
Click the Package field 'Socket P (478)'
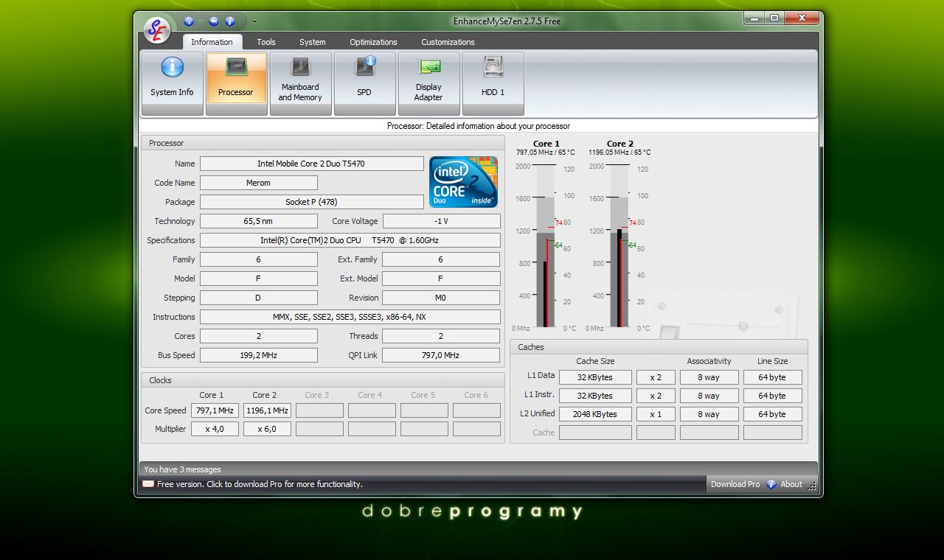311,202
